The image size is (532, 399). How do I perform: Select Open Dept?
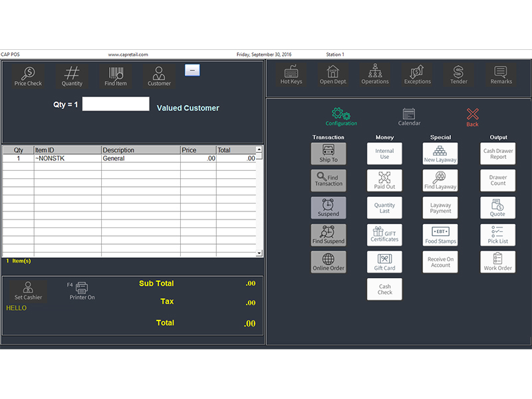pos(333,75)
